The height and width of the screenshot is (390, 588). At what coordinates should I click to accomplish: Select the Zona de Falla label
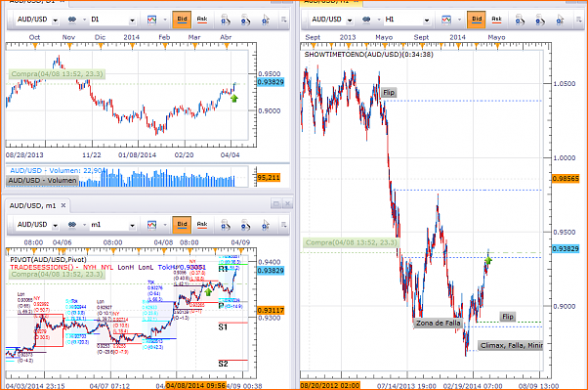pos(438,323)
